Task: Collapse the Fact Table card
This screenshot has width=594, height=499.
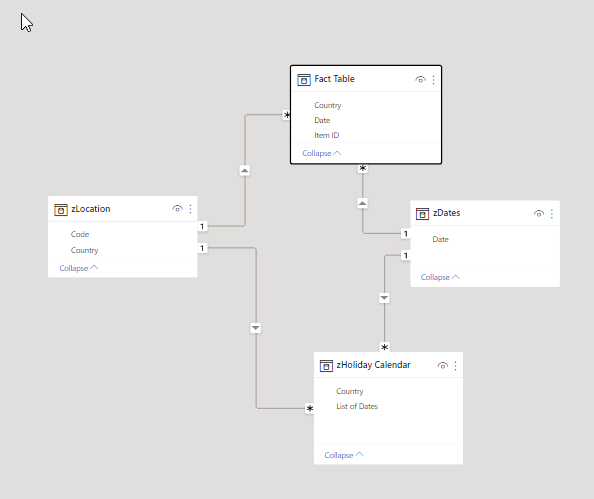Action: [x=322, y=153]
